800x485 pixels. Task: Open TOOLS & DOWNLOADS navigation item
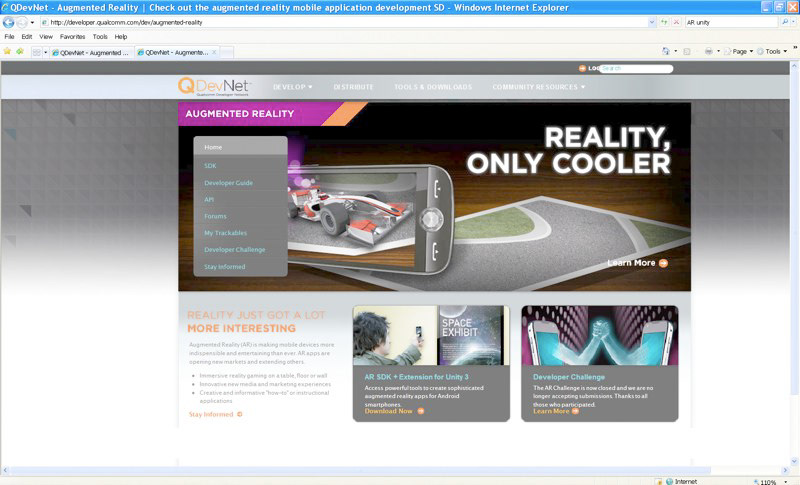pos(433,87)
